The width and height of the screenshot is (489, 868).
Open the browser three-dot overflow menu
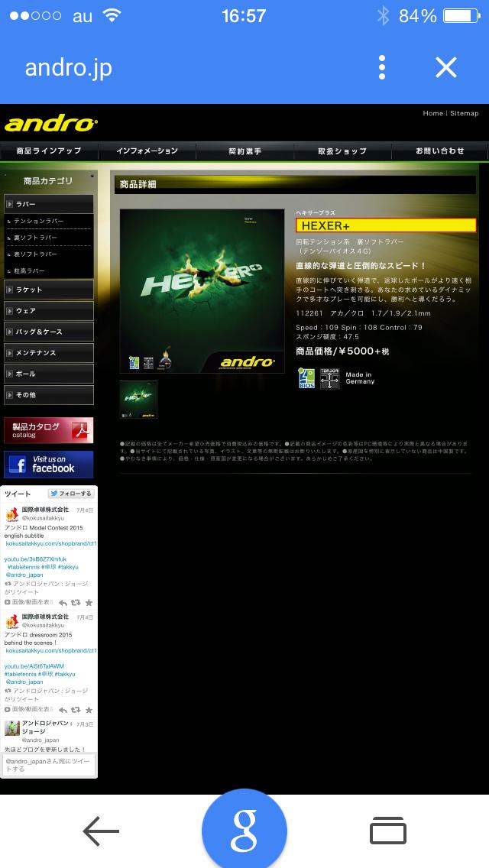coord(382,67)
